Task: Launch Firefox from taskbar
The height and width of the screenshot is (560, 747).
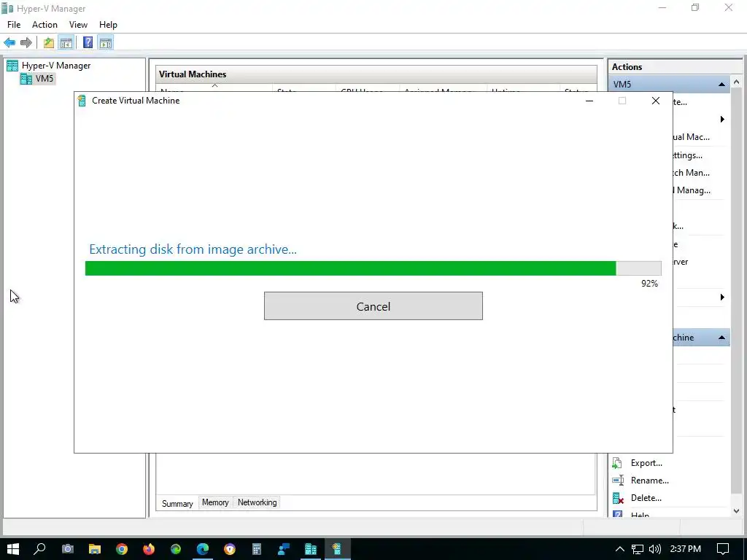Action: click(149, 549)
